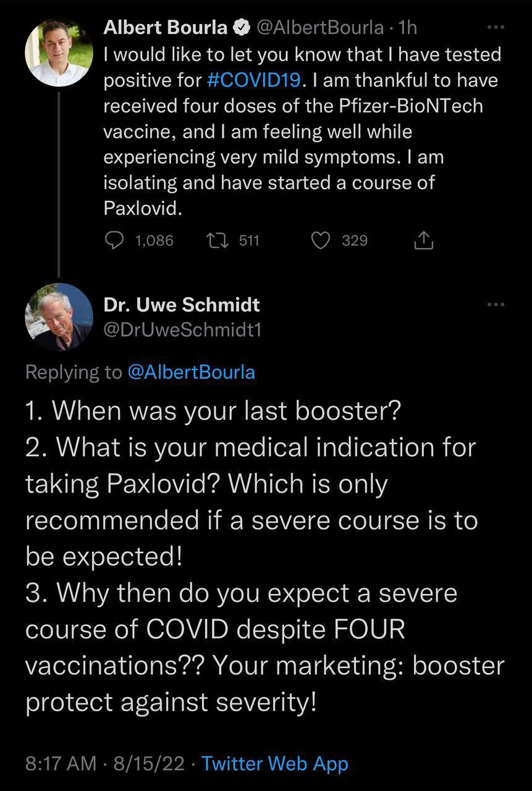Screen dimensions: 532x791
Task: Click the Twitter Web App source link
Action: point(275,763)
